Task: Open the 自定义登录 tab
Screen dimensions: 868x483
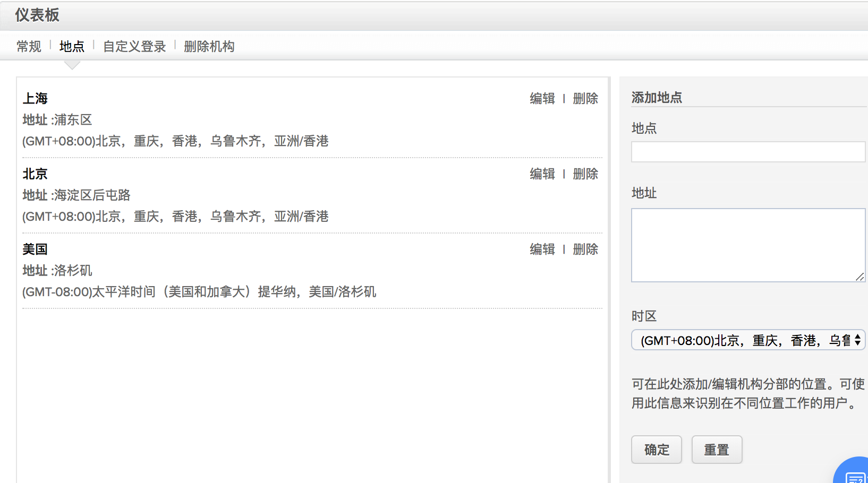Action: (x=134, y=47)
